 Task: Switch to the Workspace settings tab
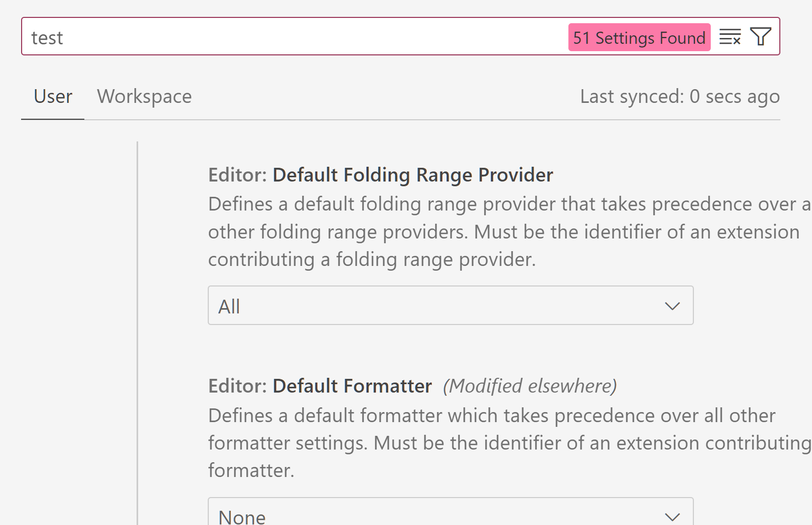(144, 96)
